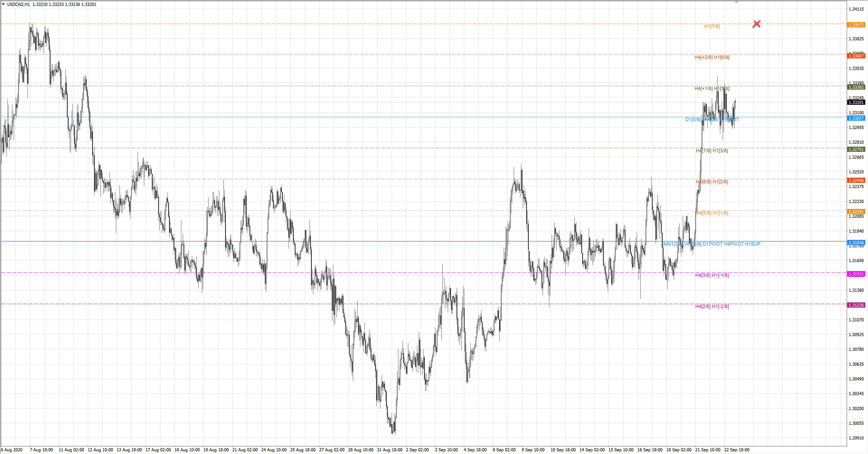Click the green 1.33362 price label

[856, 87]
